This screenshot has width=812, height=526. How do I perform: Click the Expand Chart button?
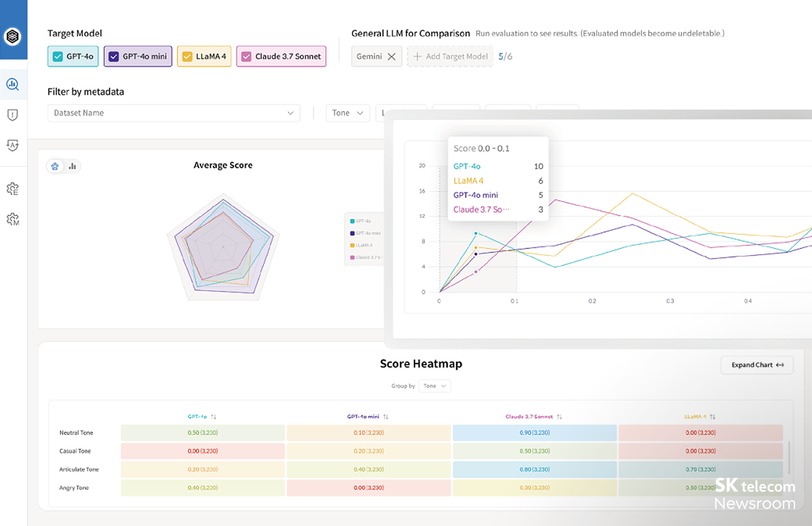757,365
